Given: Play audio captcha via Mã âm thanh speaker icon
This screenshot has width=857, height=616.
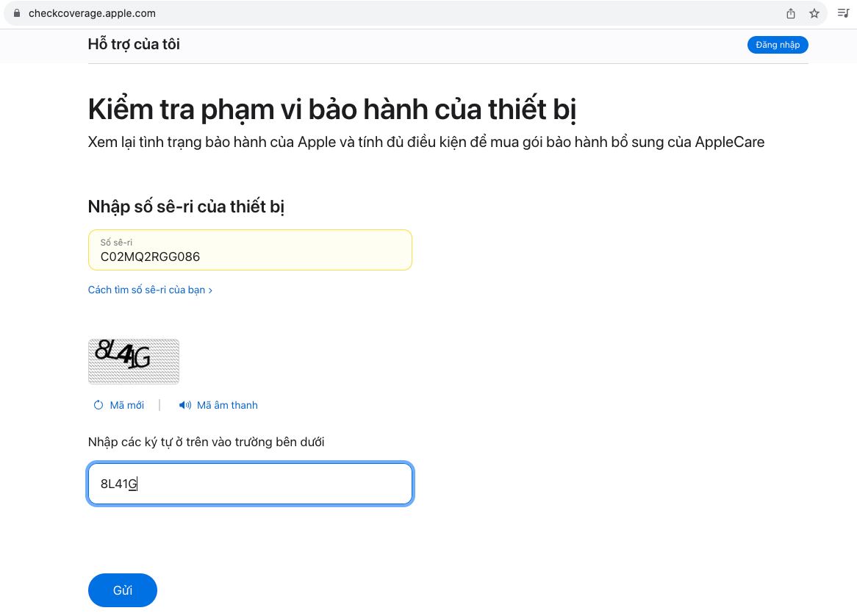Looking at the screenshot, I should coord(185,405).
